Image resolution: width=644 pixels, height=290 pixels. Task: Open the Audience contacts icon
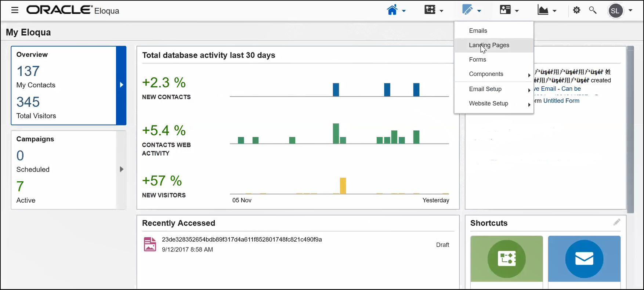[505, 10]
